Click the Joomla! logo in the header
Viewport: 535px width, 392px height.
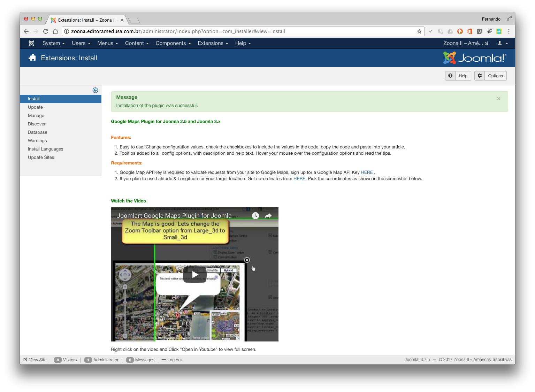click(x=475, y=58)
